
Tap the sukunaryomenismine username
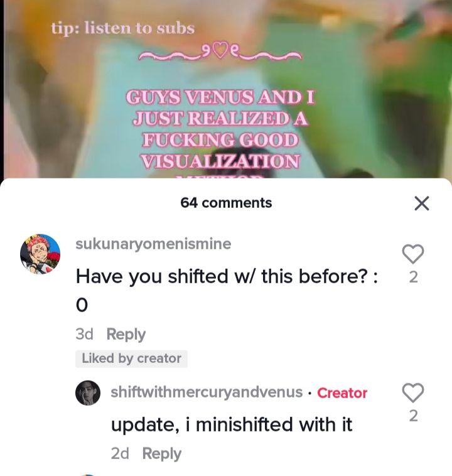153,244
